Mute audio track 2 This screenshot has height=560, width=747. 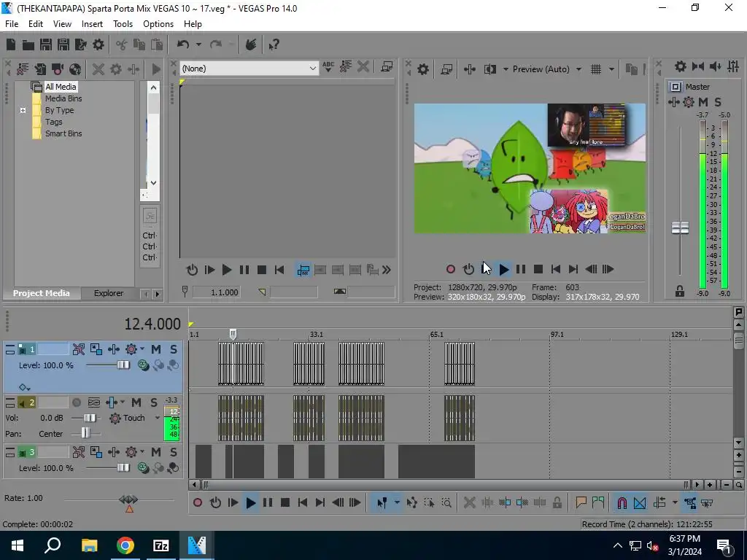point(136,402)
